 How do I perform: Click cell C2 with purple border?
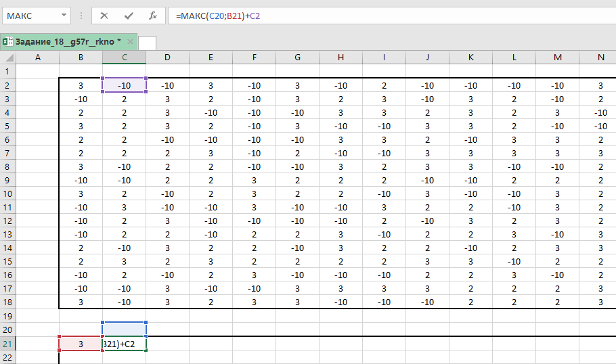tap(124, 85)
